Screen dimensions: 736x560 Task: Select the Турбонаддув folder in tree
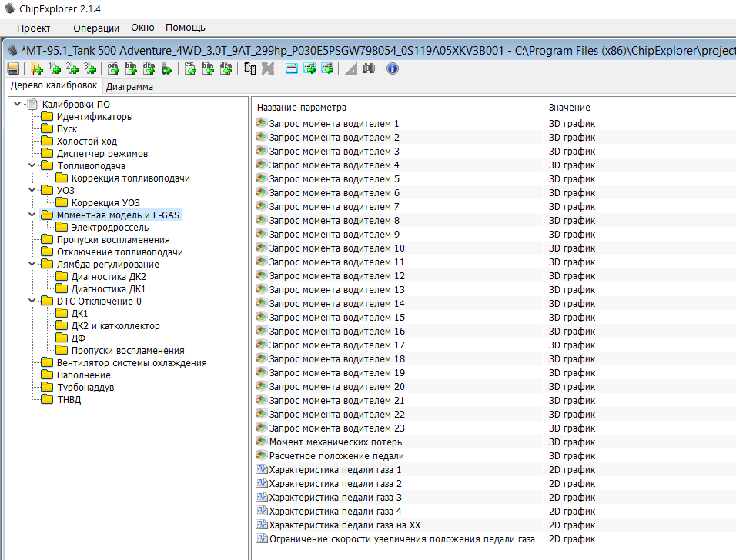(85, 387)
